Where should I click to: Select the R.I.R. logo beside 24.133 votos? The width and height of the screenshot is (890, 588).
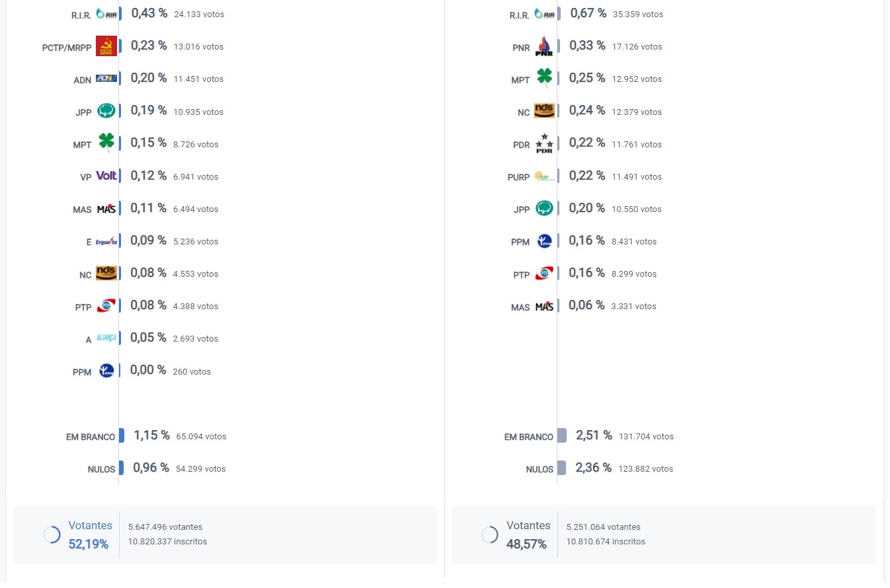pyautogui.click(x=106, y=14)
